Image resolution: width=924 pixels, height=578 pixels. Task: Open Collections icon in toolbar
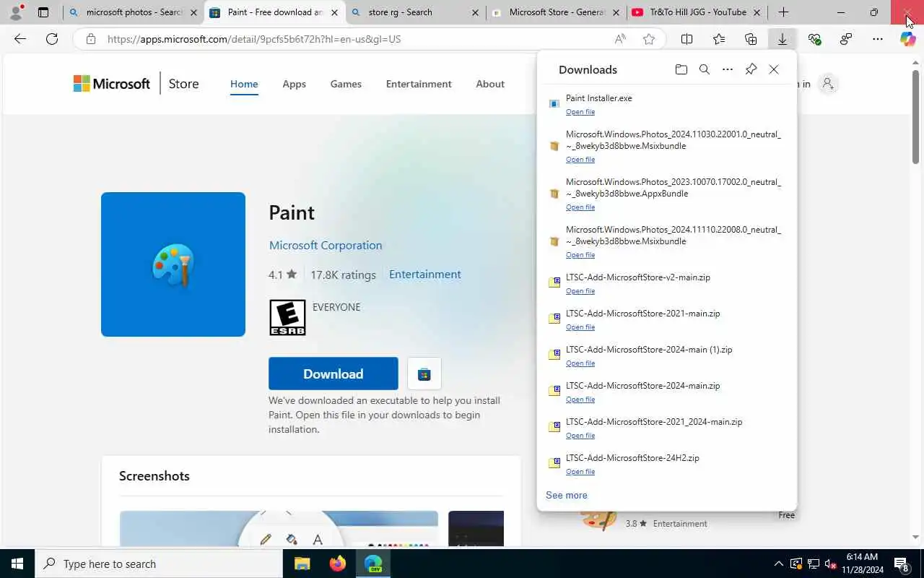[x=751, y=39]
